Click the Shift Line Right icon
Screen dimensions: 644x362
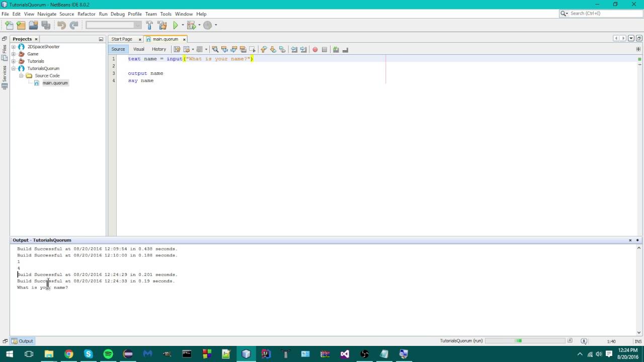point(303,49)
